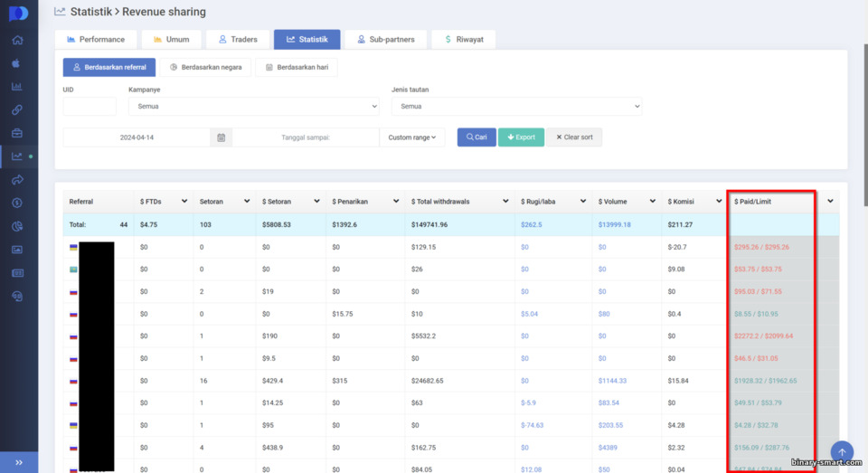Click the $ Paid/Limit column header
The height and width of the screenshot is (473, 868).
pyautogui.click(x=752, y=202)
